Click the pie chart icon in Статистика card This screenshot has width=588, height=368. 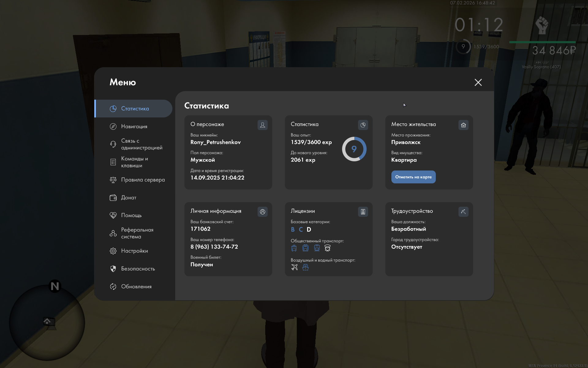click(x=363, y=125)
